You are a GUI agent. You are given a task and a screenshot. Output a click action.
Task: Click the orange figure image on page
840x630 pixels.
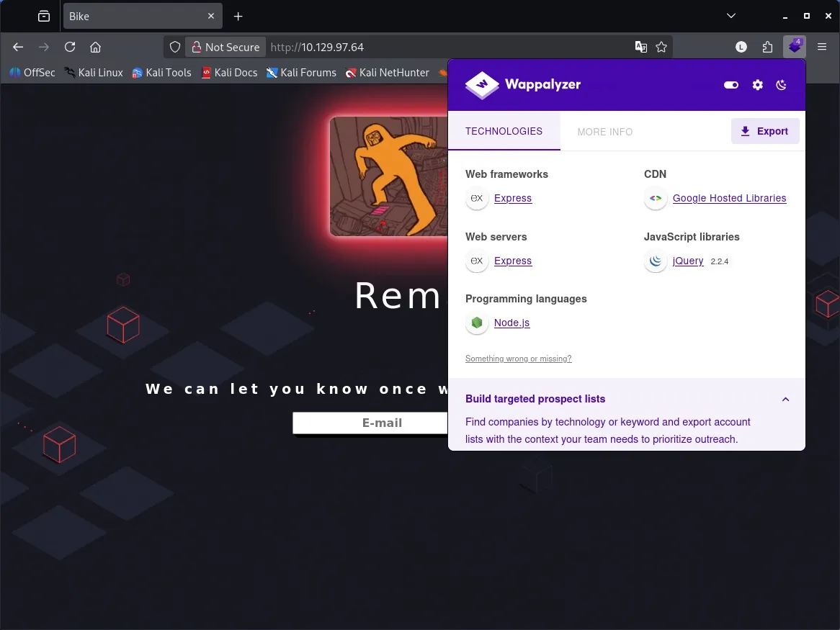coord(389,176)
